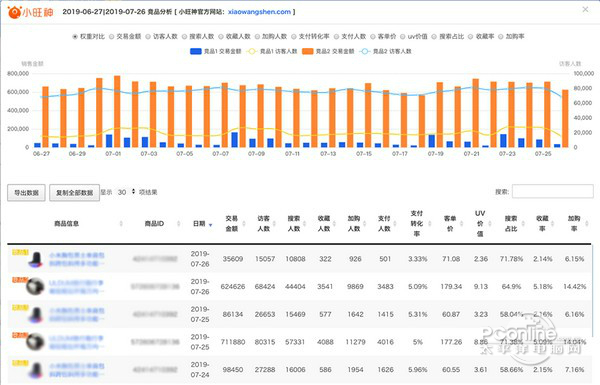Sort by UV价值 column header arrows

point(491,223)
